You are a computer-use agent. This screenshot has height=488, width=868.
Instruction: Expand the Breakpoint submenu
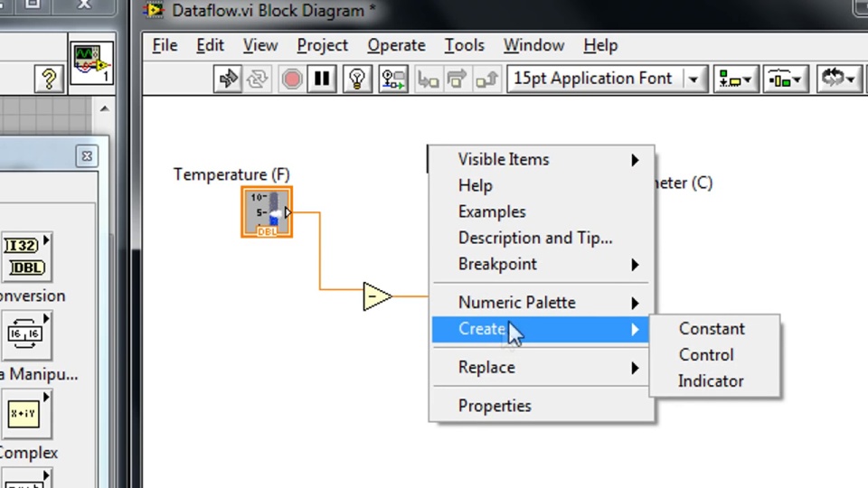coord(541,264)
